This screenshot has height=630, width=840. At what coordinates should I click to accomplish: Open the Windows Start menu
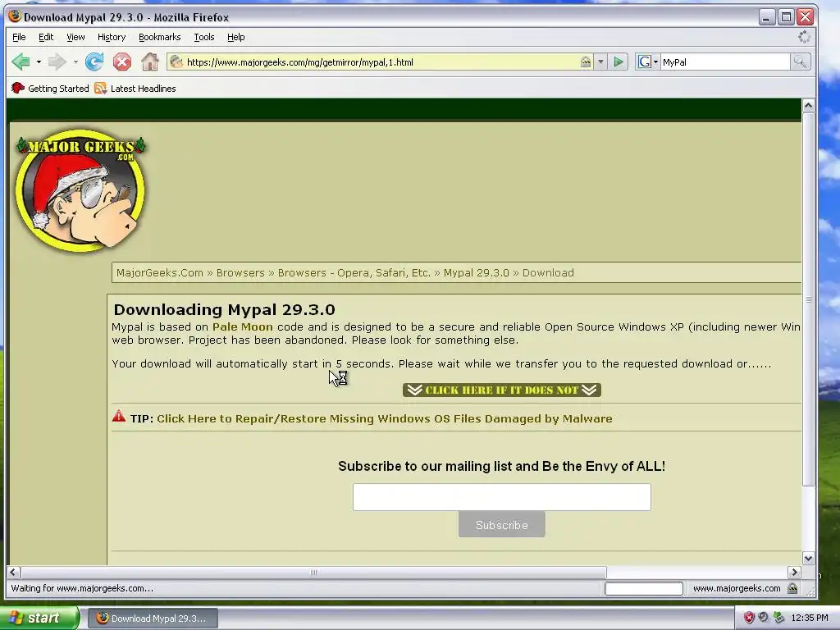(x=39, y=618)
